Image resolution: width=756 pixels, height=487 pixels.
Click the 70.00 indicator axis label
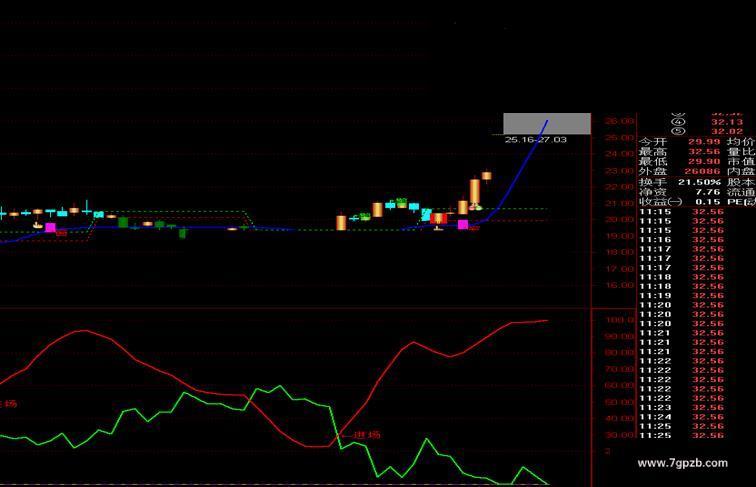pos(620,369)
